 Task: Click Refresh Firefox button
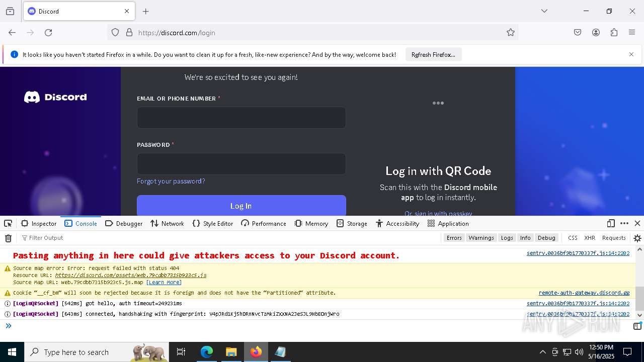pos(433,54)
